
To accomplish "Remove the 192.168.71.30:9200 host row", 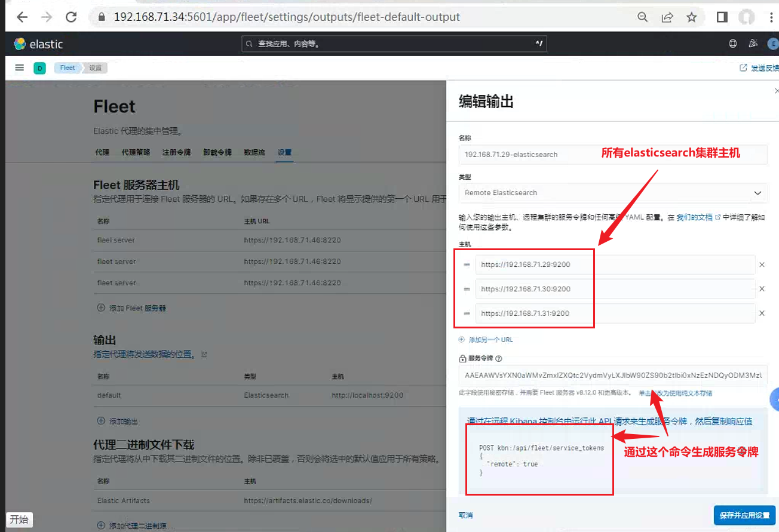I will coord(762,289).
